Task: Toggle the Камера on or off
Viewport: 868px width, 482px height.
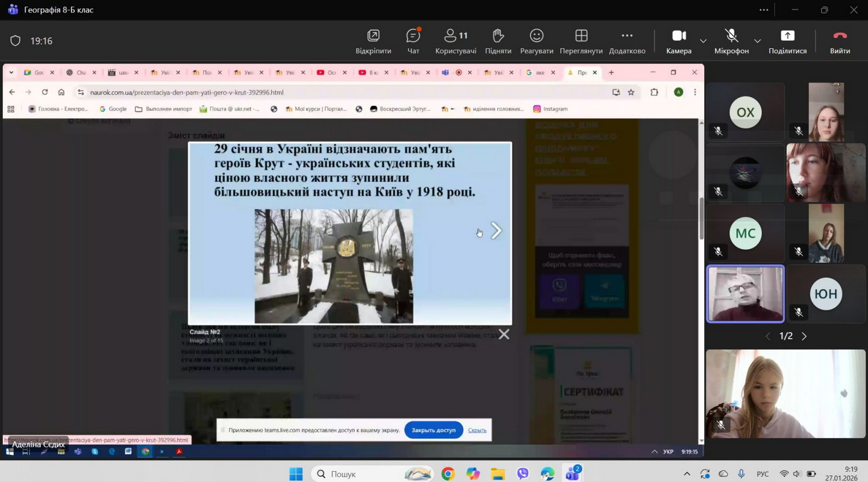Action: coord(678,41)
